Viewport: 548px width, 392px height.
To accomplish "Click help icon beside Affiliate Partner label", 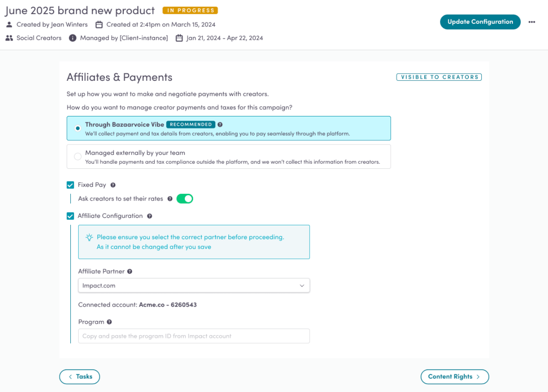I will [x=130, y=271].
